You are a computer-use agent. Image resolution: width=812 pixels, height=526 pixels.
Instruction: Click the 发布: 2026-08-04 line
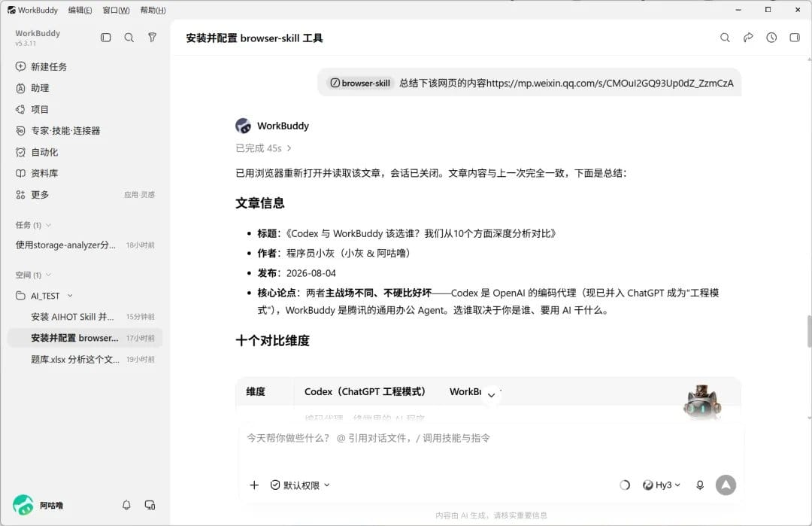[x=296, y=272]
